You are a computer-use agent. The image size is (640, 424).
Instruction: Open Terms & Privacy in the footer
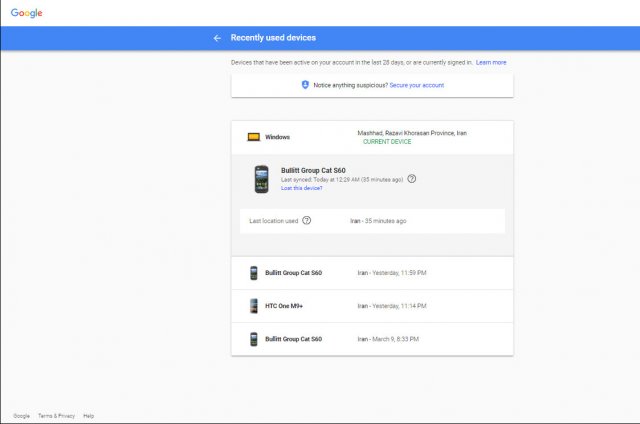coord(56,415)
